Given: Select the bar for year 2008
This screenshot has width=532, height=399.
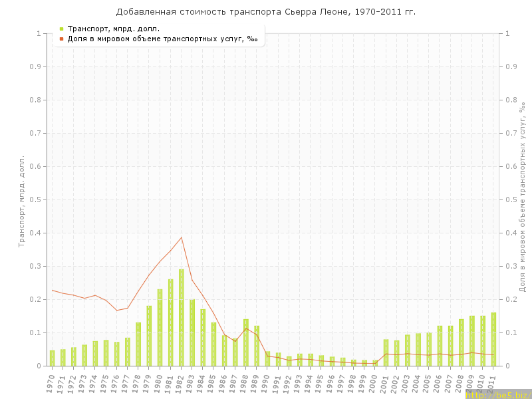Looking at the screenshot, I should tap(462, 342).
